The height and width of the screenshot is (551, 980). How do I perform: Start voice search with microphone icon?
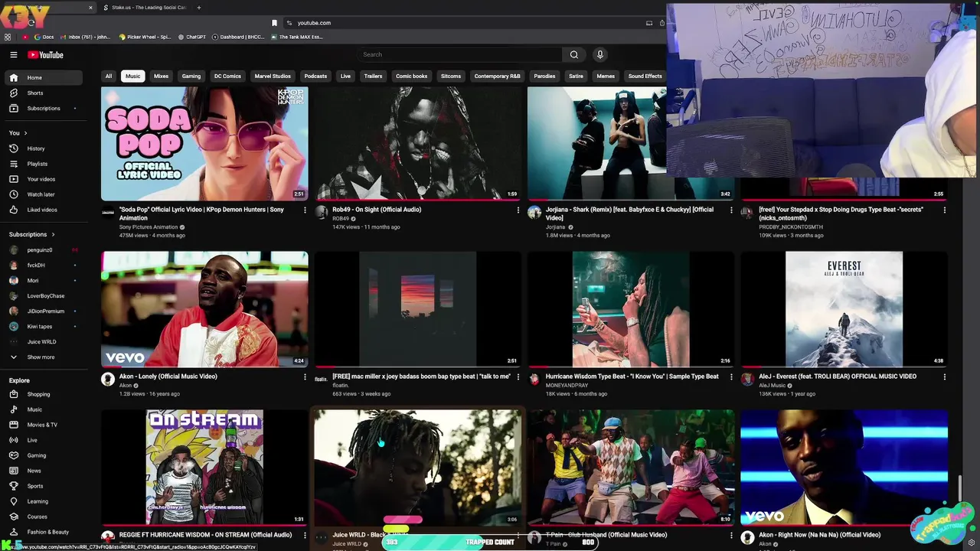599,54
